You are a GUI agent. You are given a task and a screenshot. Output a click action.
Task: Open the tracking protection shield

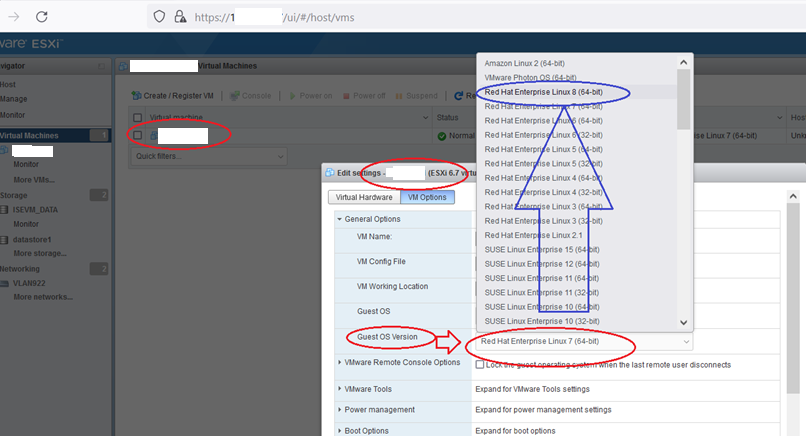click(159, 17)
